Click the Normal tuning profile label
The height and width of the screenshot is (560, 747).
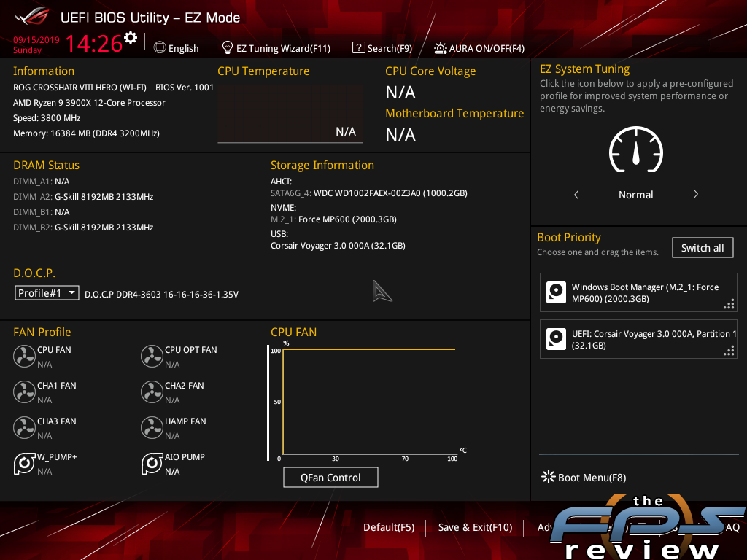[636, 194]
